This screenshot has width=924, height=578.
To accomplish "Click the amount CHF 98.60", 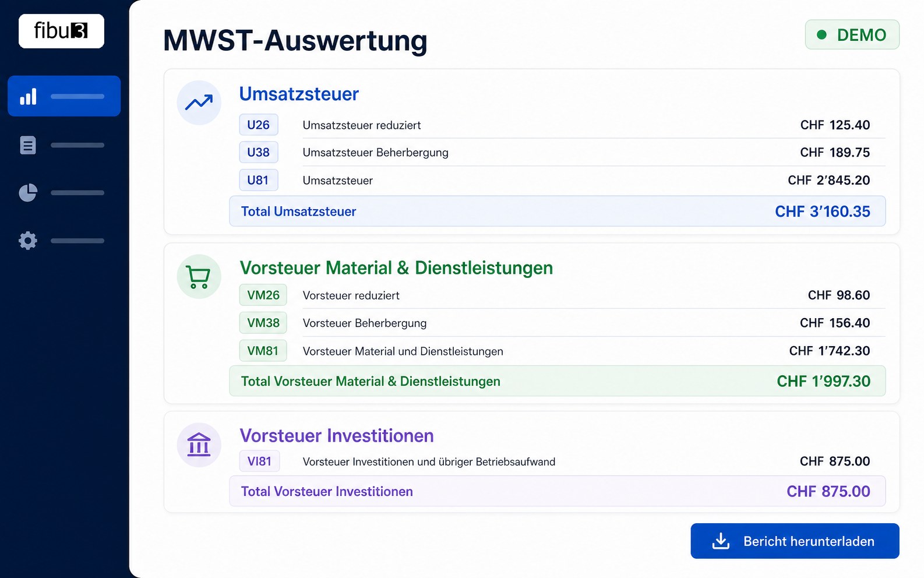I will tap(839, 295).
